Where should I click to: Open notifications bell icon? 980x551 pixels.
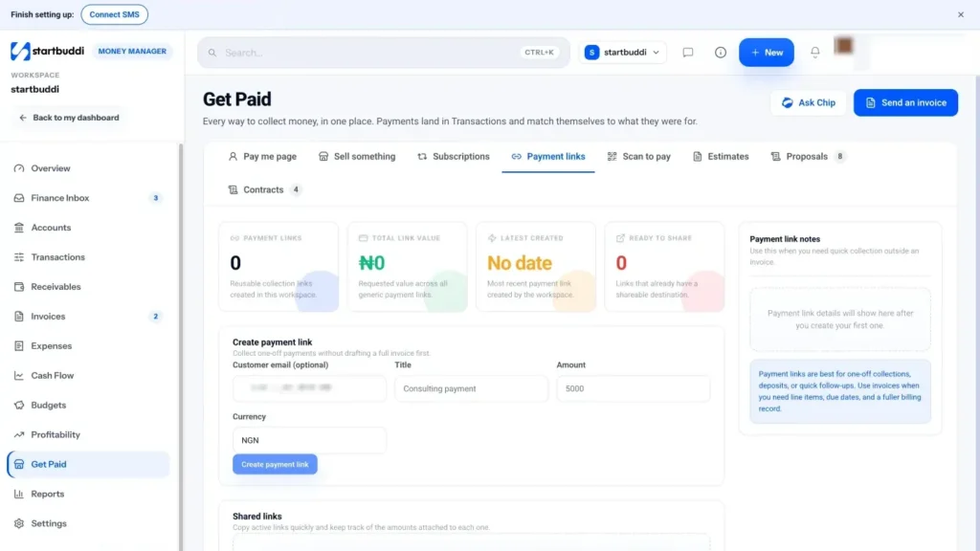coord(815,53)
